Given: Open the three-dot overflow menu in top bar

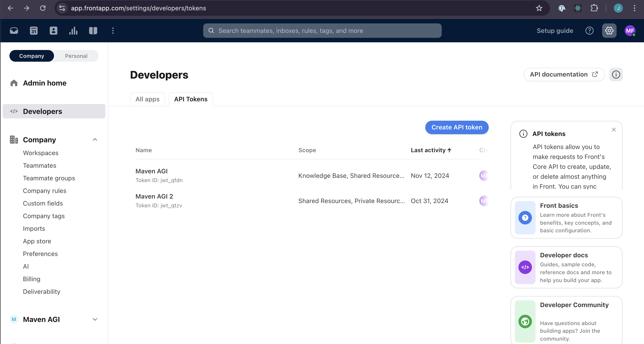Looking at the screenshot, I should (113, 31).
